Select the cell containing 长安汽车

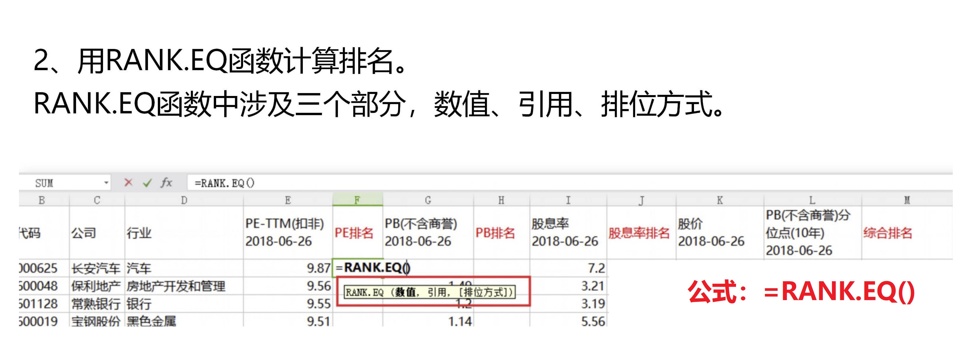[97, 268]
